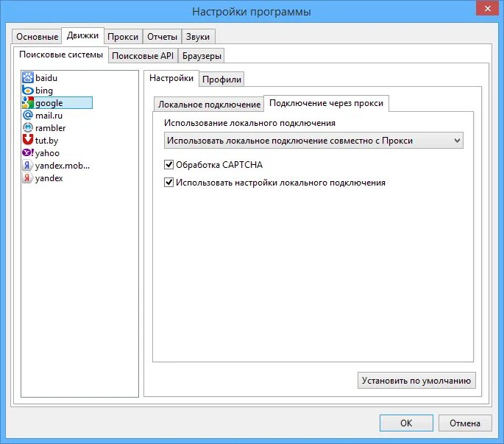Select mail.ru in the search engine list
The image size is (504, 444).
tap(49, 116)
